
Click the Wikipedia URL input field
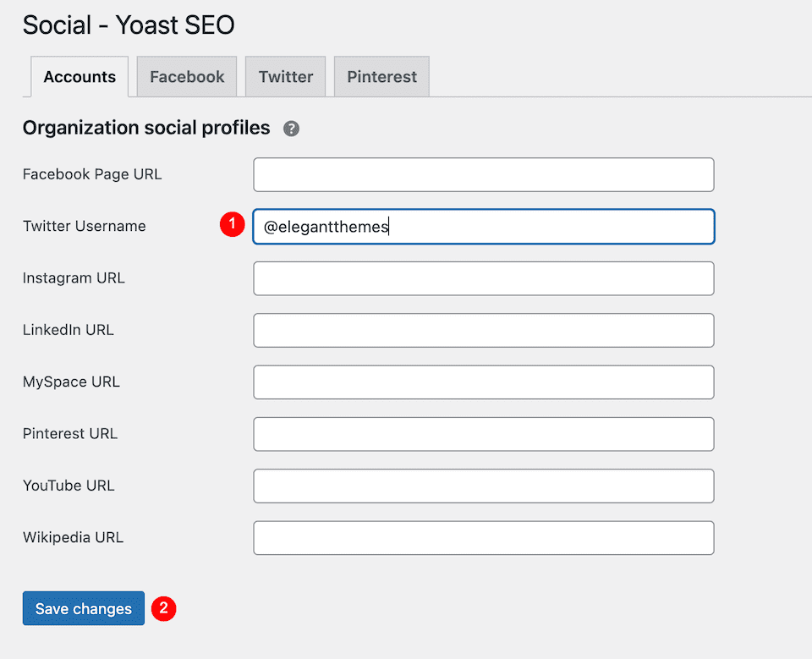pos(483,537)
